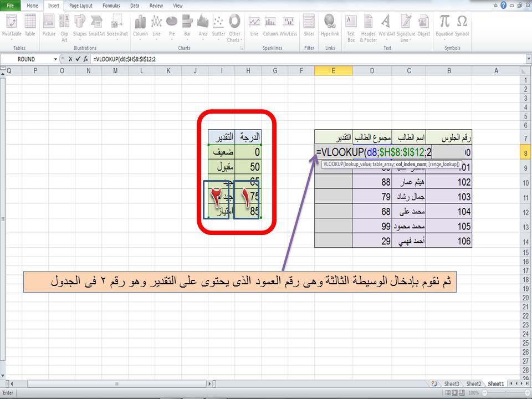Select row 8 header
532x399 pixels.
525,153
